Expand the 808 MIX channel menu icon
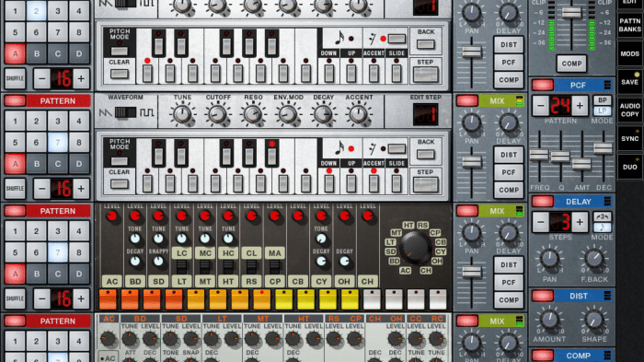 click(x=519, y=211)
